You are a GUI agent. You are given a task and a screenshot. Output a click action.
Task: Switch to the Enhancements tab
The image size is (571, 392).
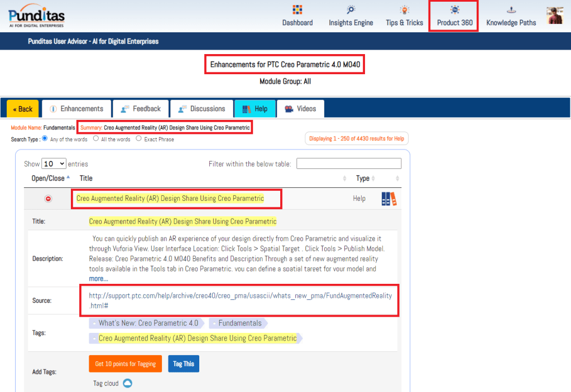[76, 109]
